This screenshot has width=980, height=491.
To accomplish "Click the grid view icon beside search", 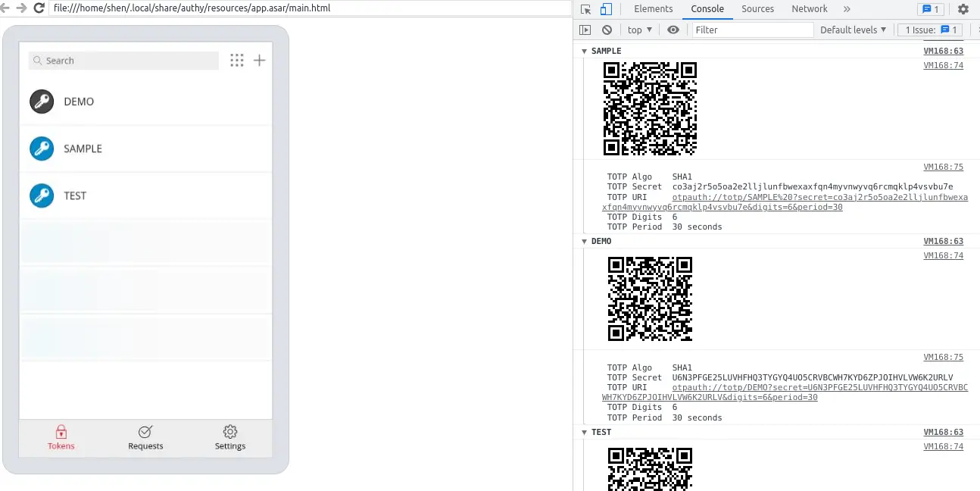I will [237, 60].
